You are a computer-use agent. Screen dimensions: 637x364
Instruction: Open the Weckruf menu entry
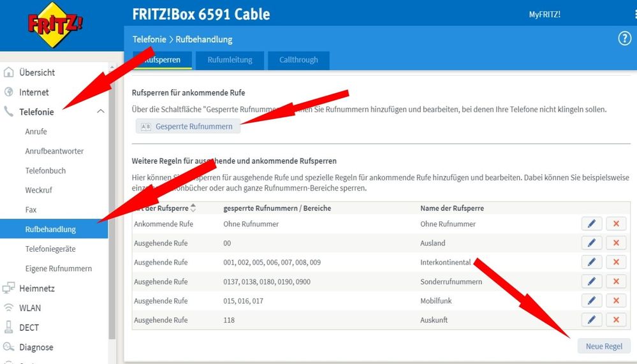pyautogui.click(x=39, y=190)
